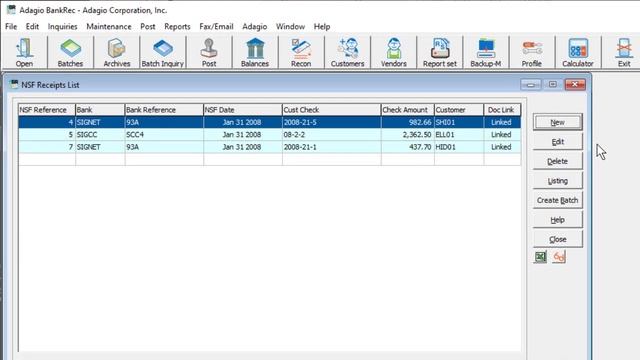This screenshot has height=360, width=640.
Task: Open the Post menu
Action: click(x=148, y=27)
